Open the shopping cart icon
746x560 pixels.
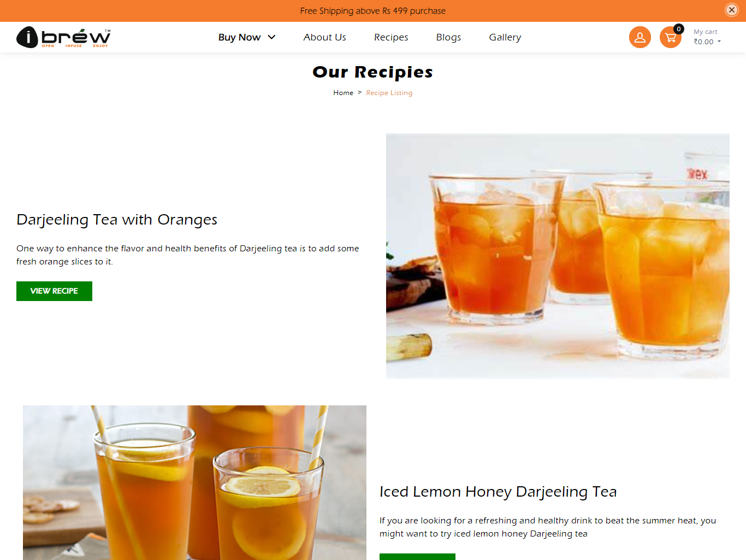(x=671, y=37)
